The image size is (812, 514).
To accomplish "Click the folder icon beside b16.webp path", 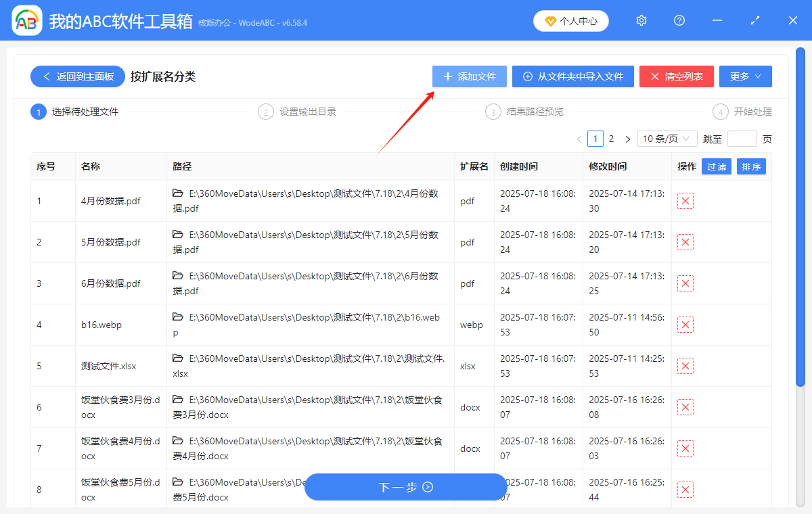I will [179, 317].
